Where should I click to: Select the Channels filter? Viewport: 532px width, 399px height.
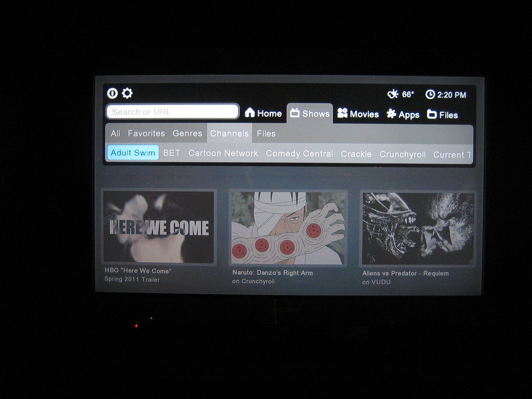(x=229, y=134)
